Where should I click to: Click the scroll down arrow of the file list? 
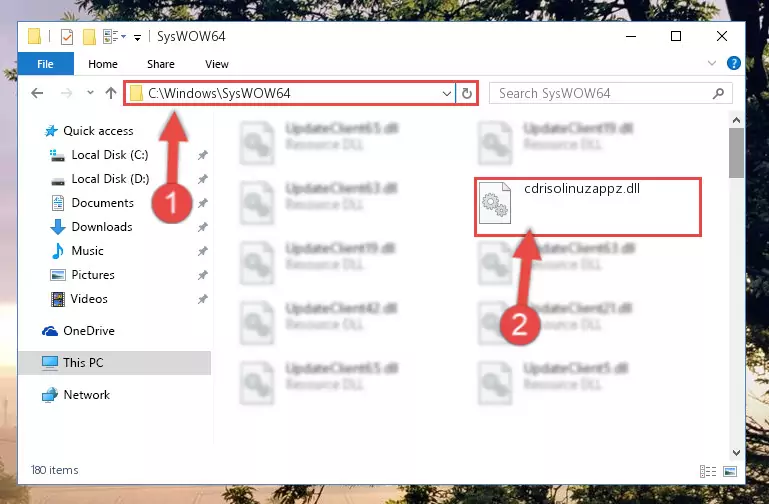click(x=736, y=453)
